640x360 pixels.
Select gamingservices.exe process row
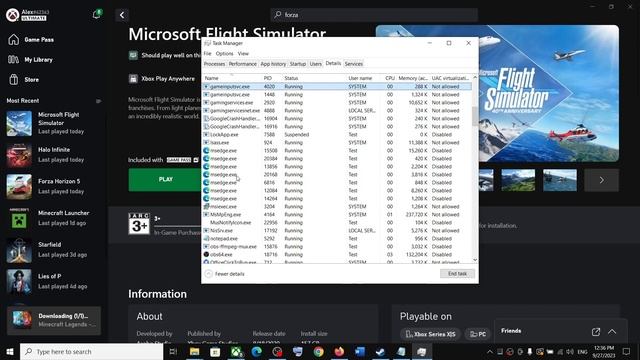click(337, 102)
